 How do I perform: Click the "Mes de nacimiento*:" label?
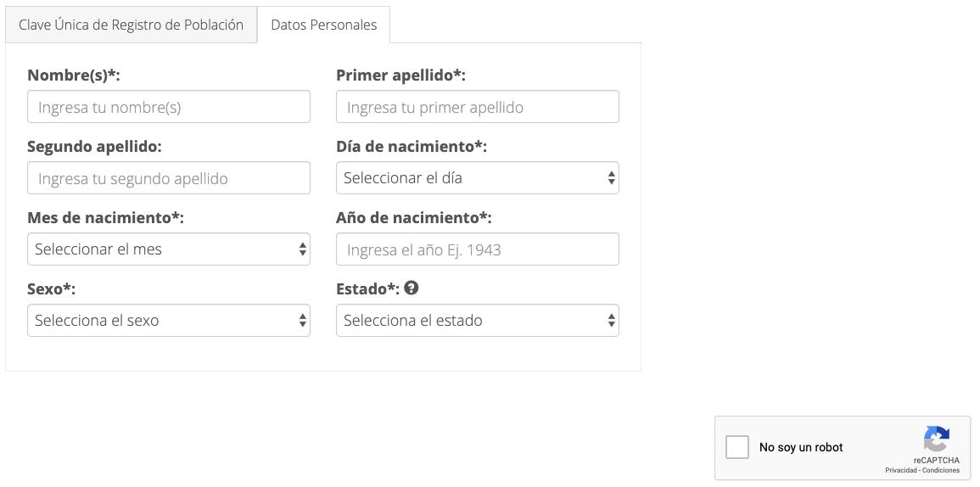[105, 218]
